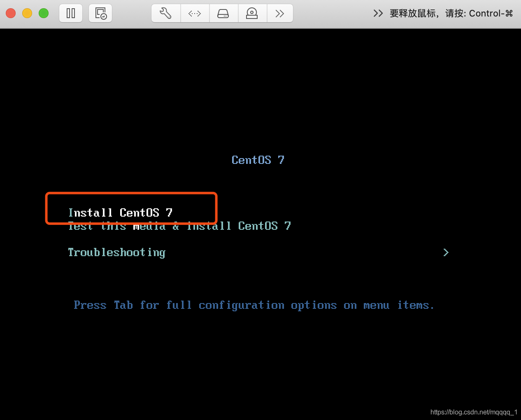Minimize the window with yellow button

pyautogui.click(x=27, y=13)
